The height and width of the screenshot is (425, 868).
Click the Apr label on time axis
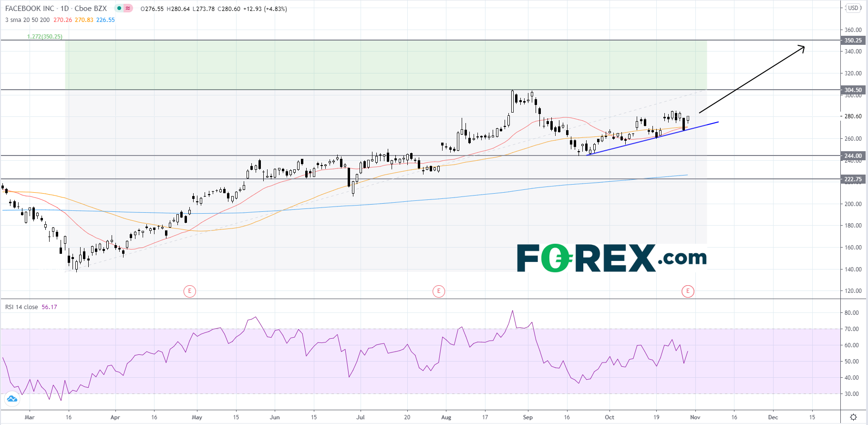pos(115,417)
